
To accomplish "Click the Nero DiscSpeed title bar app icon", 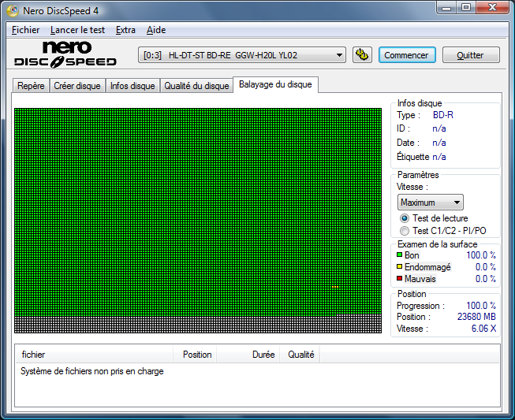I will click(x=12, y=10).
